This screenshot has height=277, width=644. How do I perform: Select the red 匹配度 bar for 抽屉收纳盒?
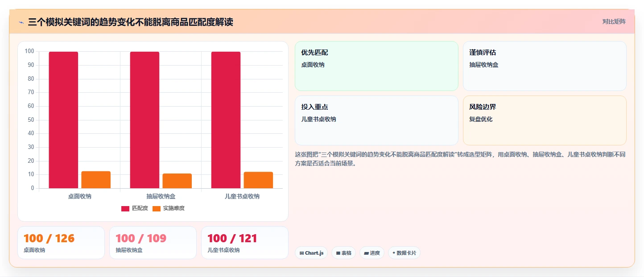[144, 120]
